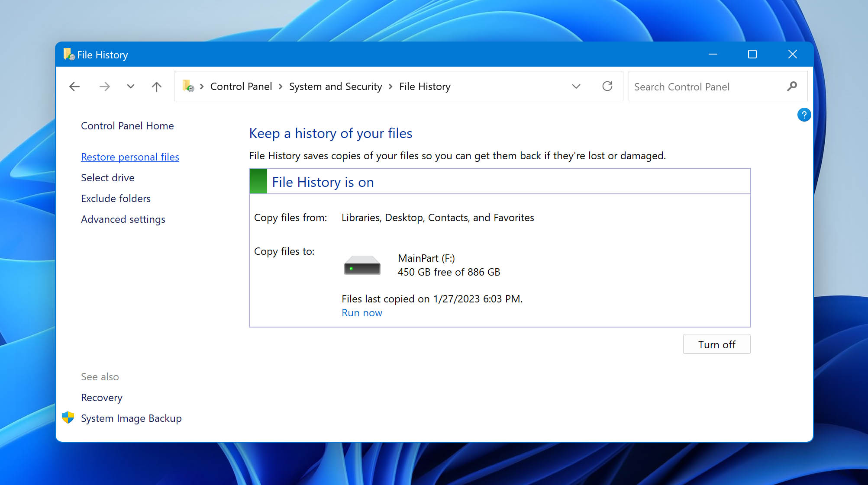Expand the search Control Panel field
Screen dimensions: 868x485
[x=713, y=86]
